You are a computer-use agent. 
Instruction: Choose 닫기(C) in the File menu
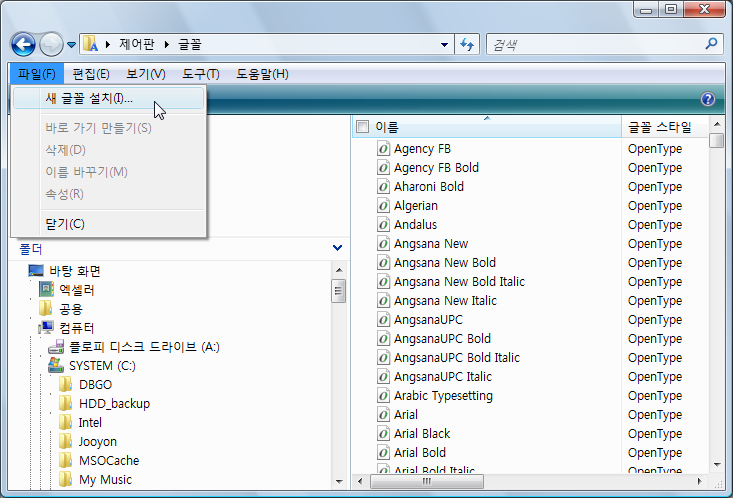click(108, 224)
